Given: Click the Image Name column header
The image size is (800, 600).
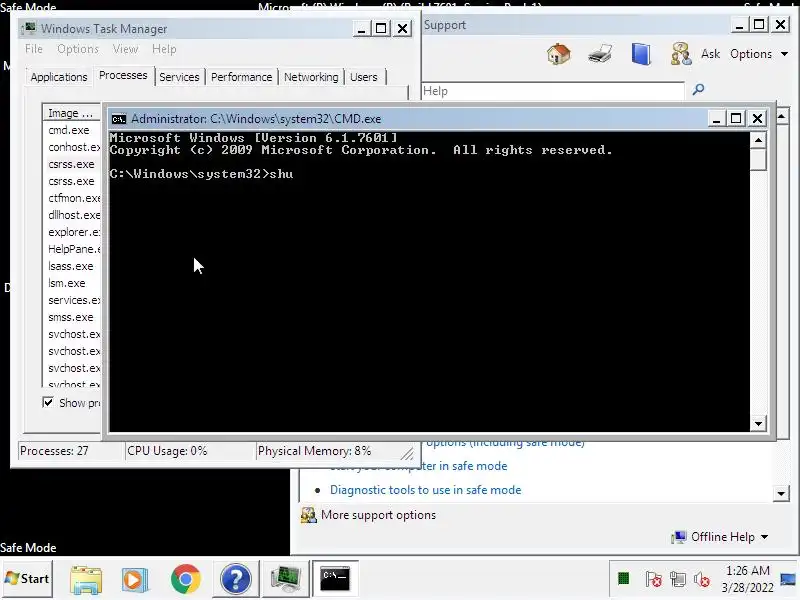Looking at the screenshot, I should pos(71,113).
